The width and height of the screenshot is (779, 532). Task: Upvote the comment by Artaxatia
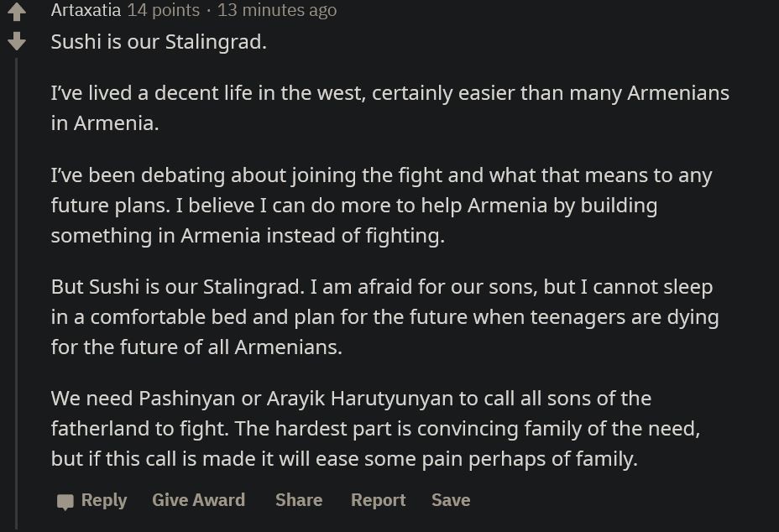tap(16, 13)
